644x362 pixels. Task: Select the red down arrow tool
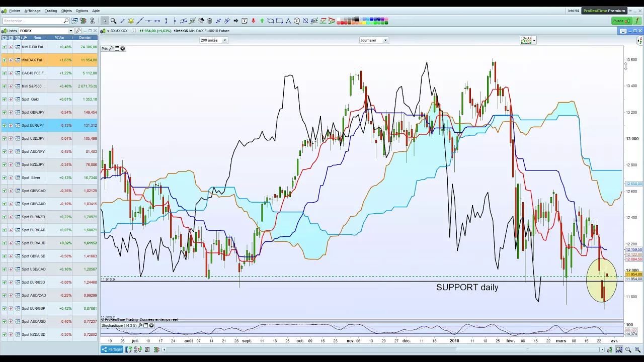coord(253,21)
